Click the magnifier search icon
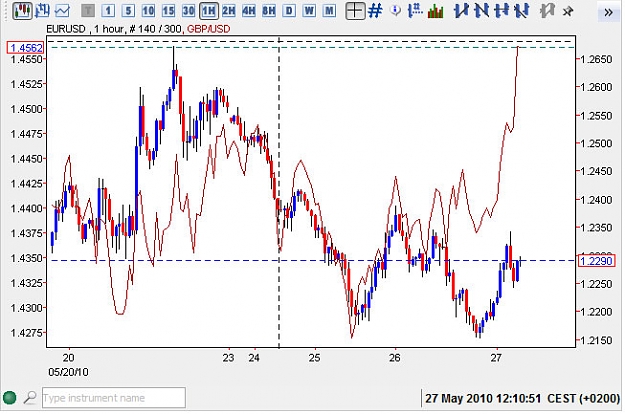This screenshot has height=414, width=625. click(x=30, y=397)
